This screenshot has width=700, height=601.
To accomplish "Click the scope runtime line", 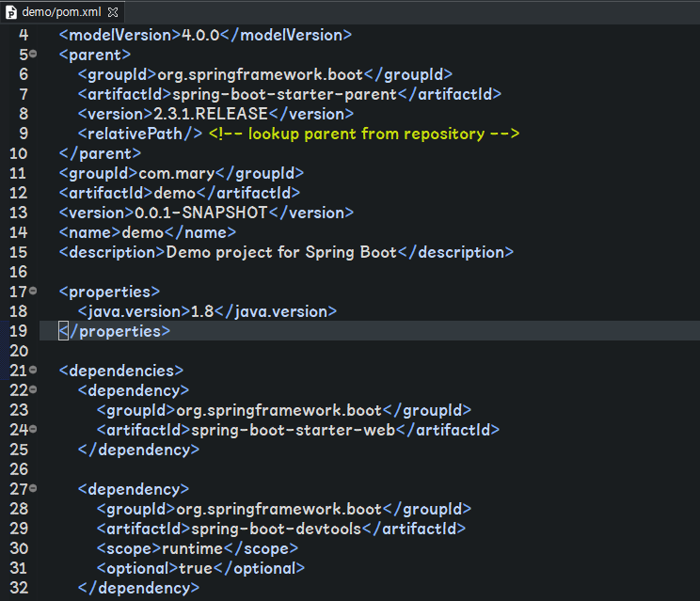I will tap(198, 548).
